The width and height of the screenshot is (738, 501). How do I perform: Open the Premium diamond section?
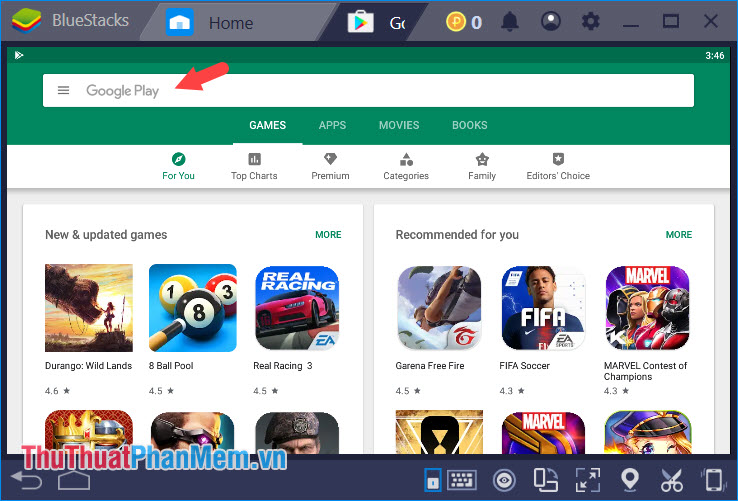pos(330,167)
